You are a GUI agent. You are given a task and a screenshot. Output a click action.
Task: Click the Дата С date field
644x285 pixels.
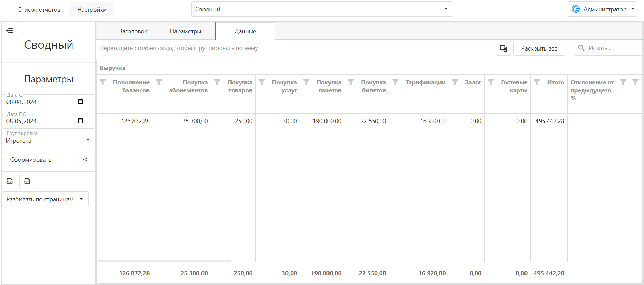pos(48,102)
